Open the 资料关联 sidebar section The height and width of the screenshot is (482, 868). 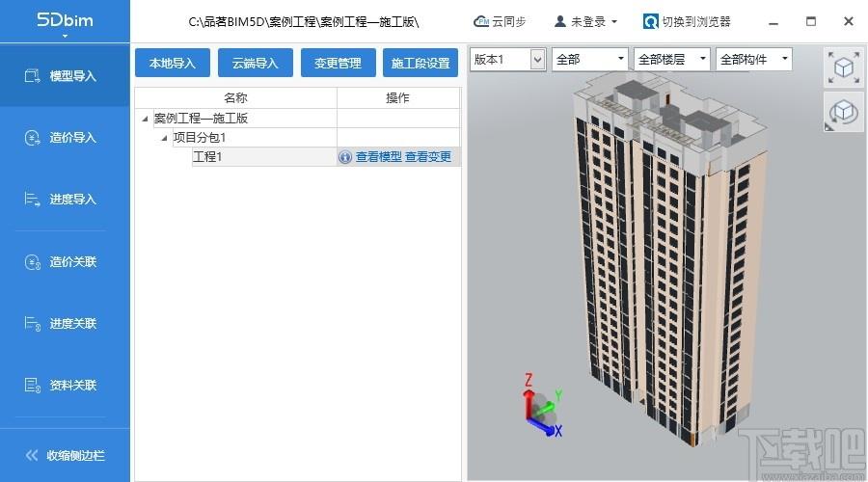65,386
